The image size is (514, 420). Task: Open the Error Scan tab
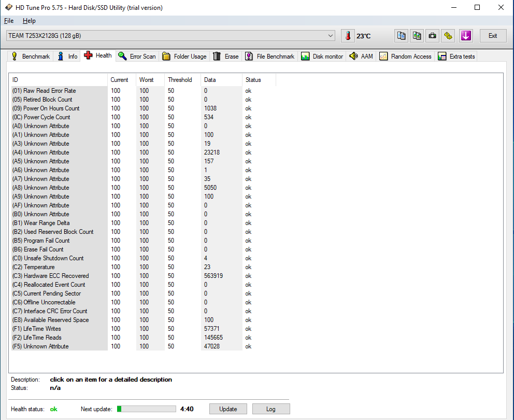[x=137, y=57]
